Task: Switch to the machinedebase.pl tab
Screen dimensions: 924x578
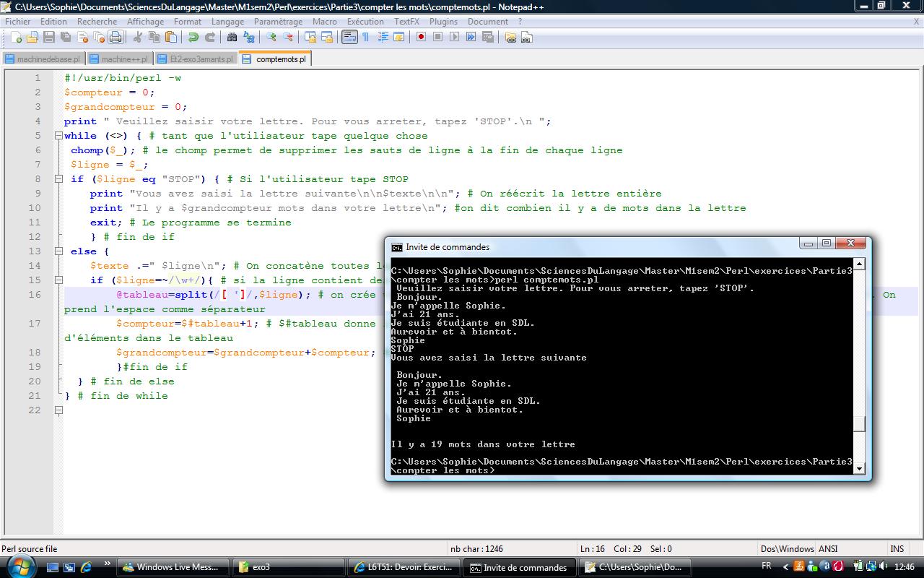Action: click(x=43, y=59)
